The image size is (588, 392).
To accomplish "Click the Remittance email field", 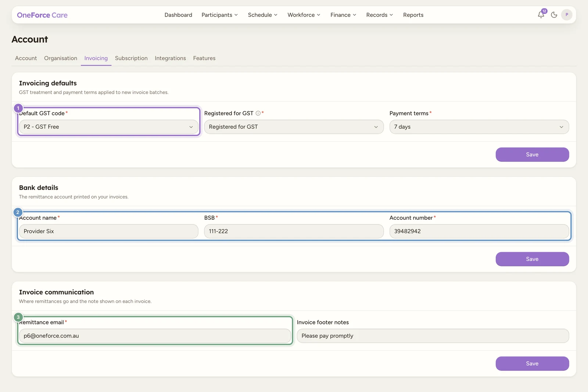I will pos(155,336).
